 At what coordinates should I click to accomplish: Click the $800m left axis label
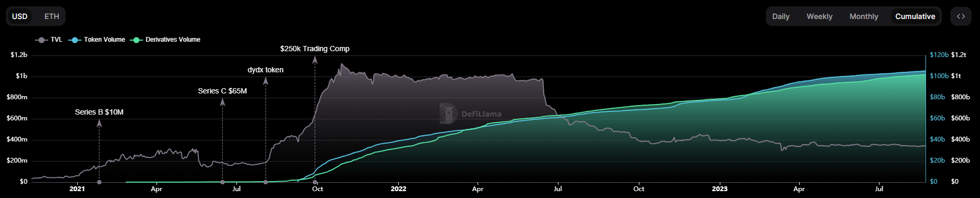(x=17, y=97)
